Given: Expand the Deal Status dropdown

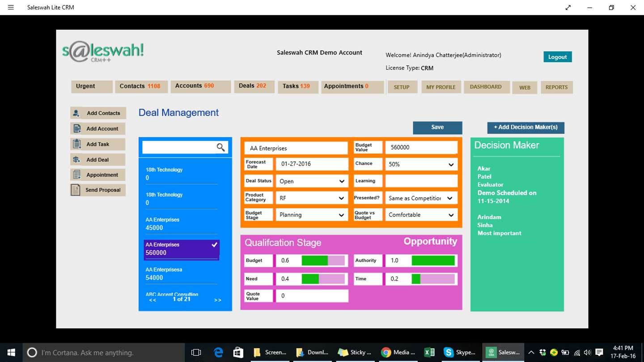Looking at the screenshot, I should click(x=312, y=181).
